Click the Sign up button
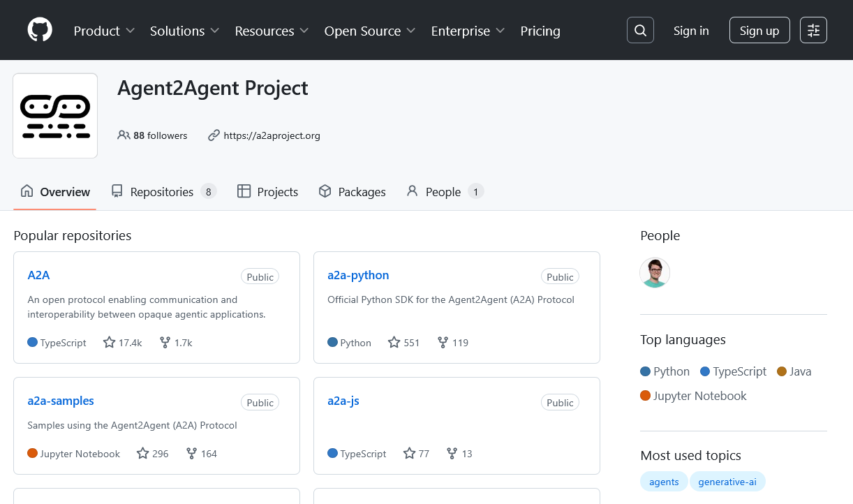This screenshot has width=853, height=504. [x=759, y=31]
